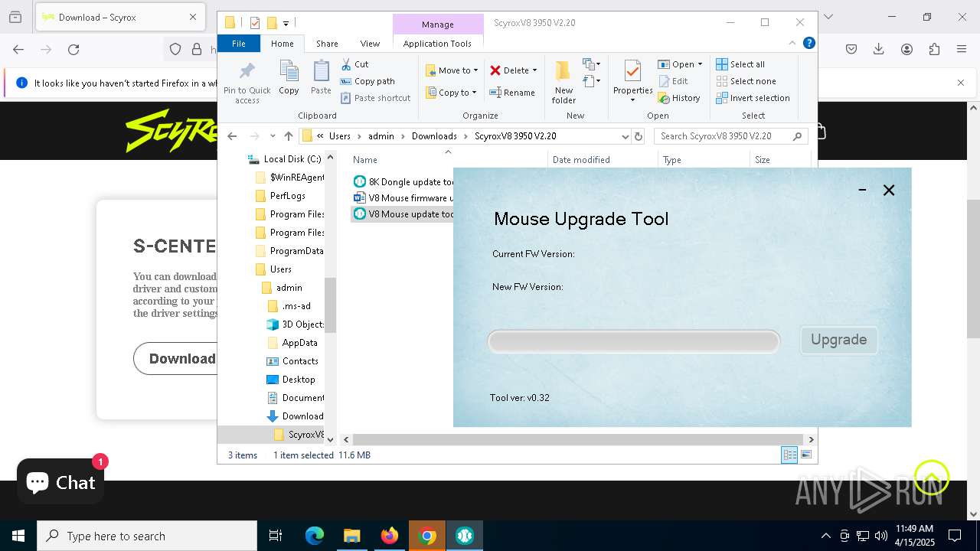
Task: Open Task View on taskbar
Action: click(276, 536)
